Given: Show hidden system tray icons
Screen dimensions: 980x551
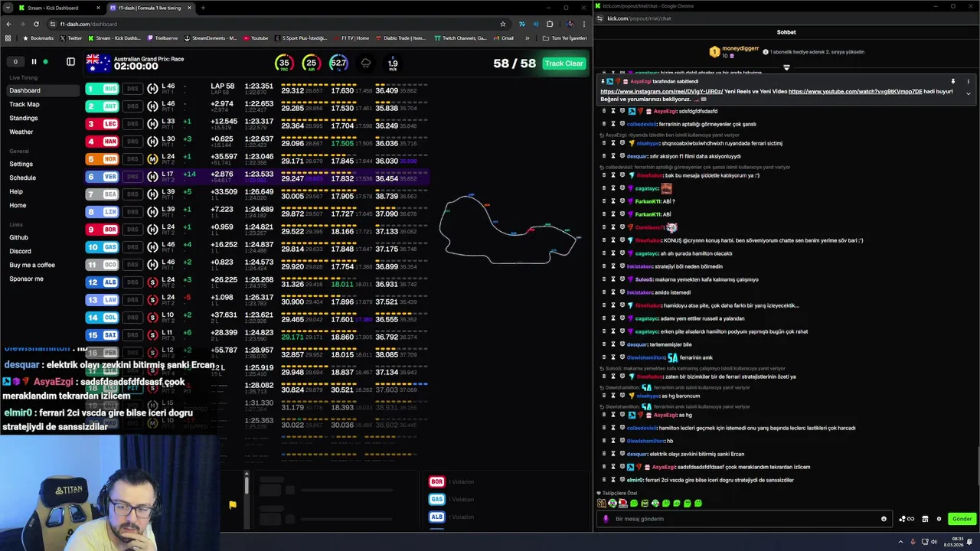Looking at the screenshot, I should [x=900, y=542].
